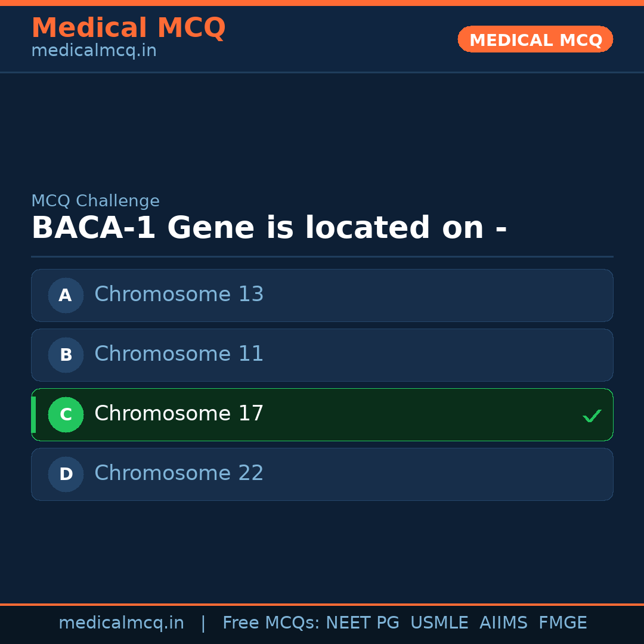Viewport: 644px width, 644px height.
Task: Click the D letter circle badge
Action: (66, 474)
